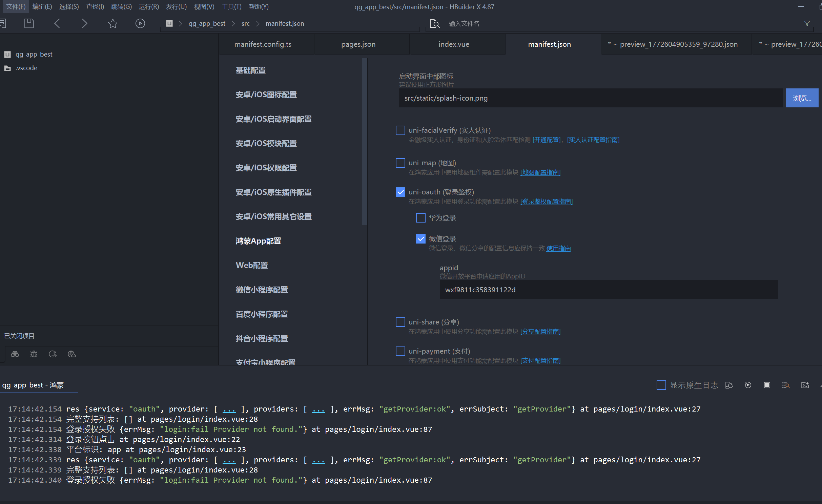Click the globe cloud icon in sidebar
Viewport: 822px width, 504px height.
(71, 354)
